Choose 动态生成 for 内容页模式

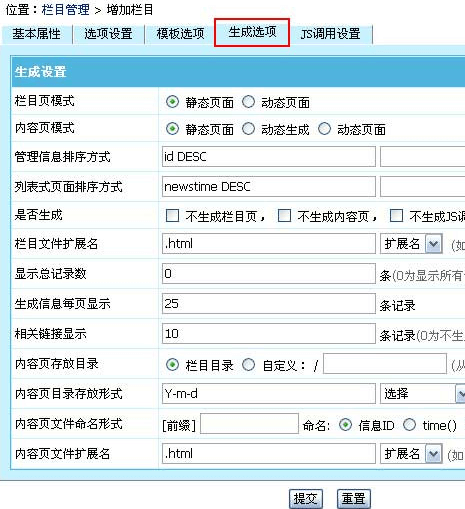coord(248,129)
